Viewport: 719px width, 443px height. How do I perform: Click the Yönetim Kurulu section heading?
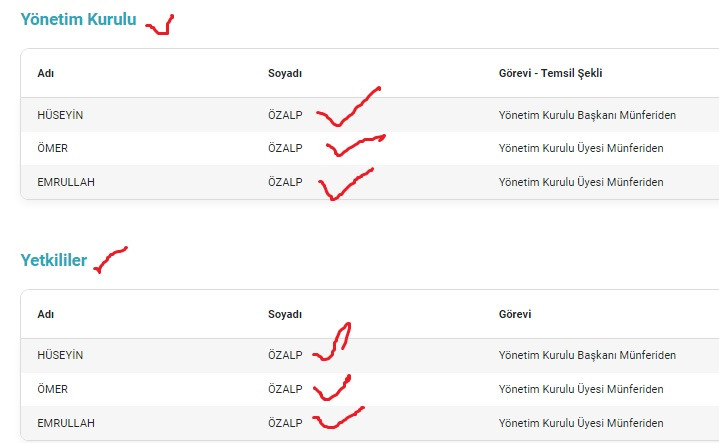78,19
